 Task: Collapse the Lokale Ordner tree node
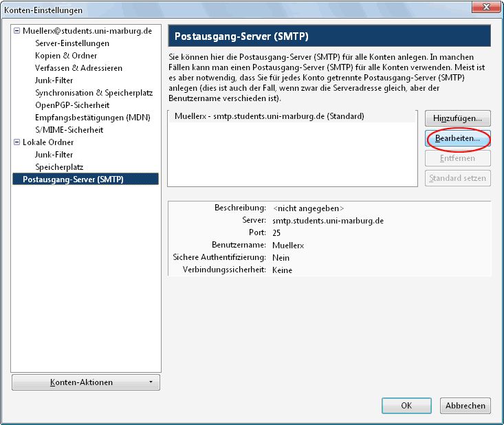pos(17,142)
